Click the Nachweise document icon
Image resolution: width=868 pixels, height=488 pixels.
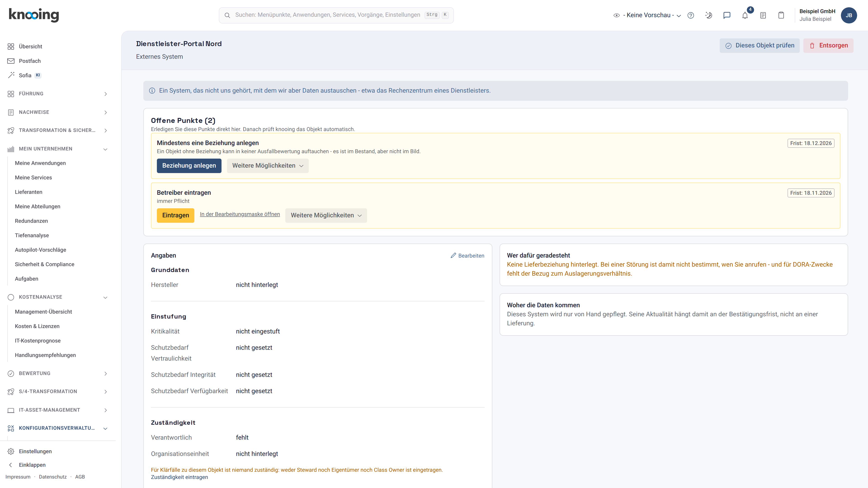tap(11, 112)
